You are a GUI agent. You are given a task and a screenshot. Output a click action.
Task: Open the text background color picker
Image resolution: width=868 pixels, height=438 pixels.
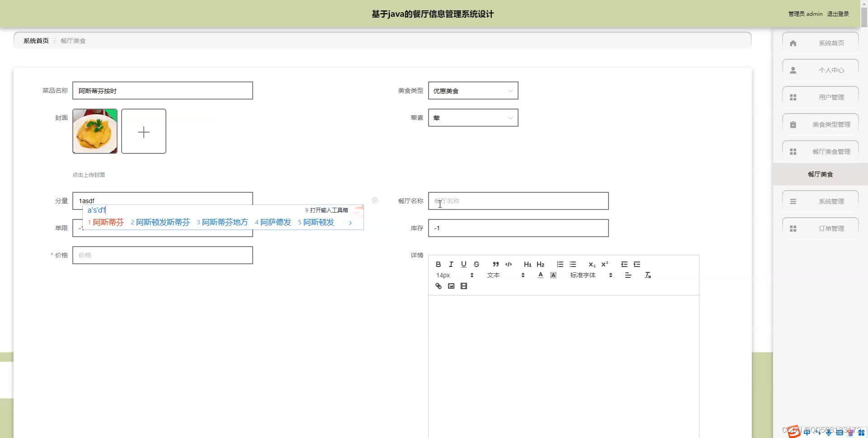point(553,275)
